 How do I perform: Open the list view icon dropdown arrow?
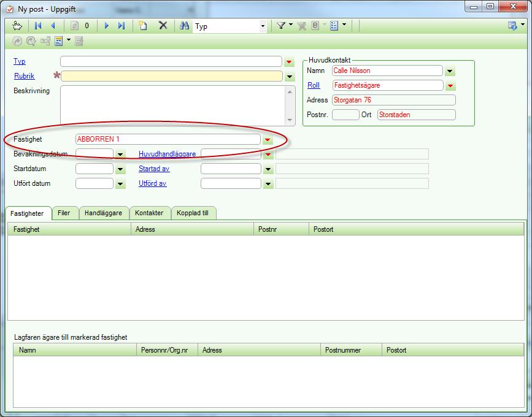(344, 25)
